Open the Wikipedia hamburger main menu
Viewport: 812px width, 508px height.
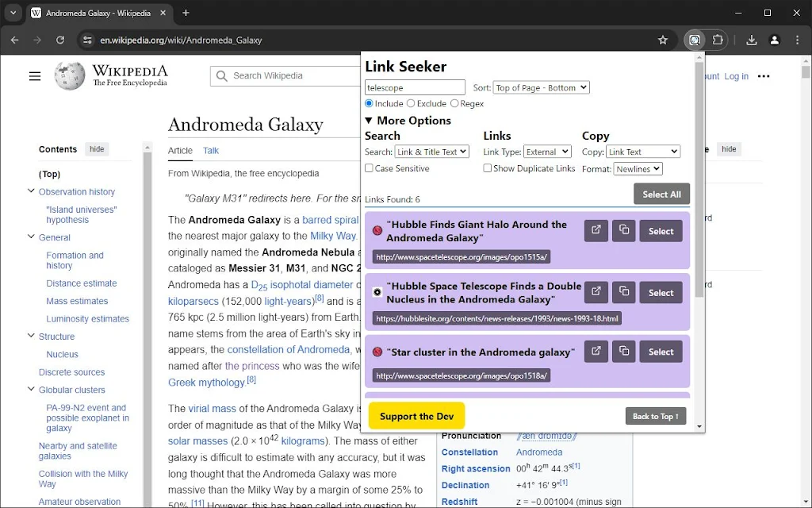[x=35, y=77]
